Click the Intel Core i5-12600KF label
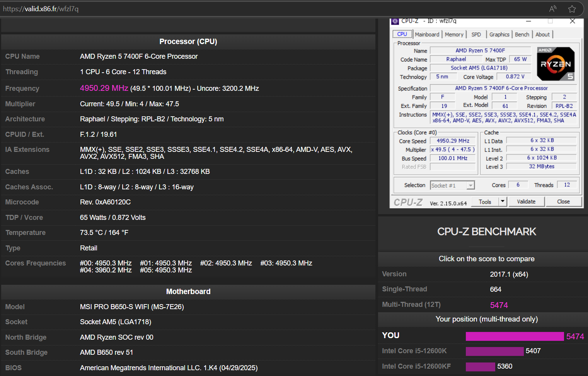588x376 pixels. (x=416, y=366)
